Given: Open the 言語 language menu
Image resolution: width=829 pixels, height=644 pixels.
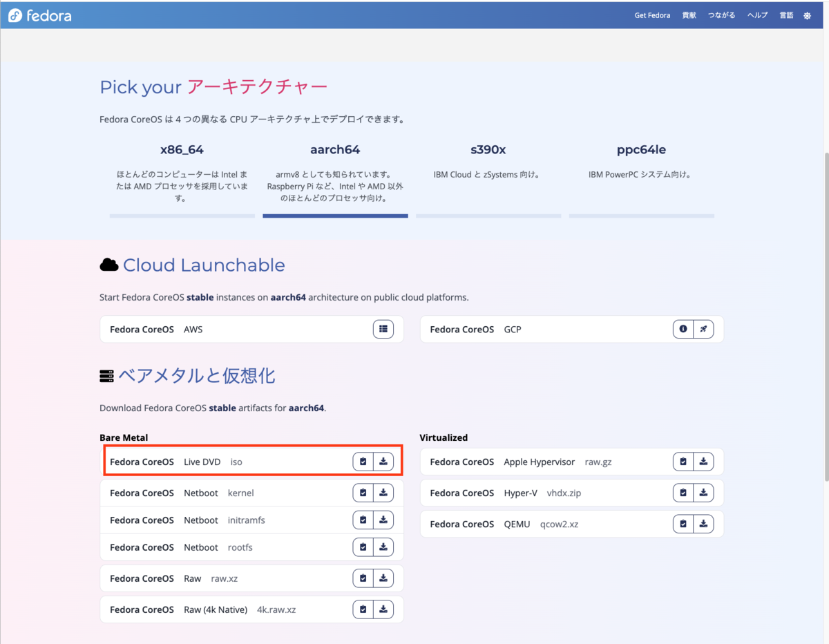Looking at the screenshot, I should [x=786, y=15].
